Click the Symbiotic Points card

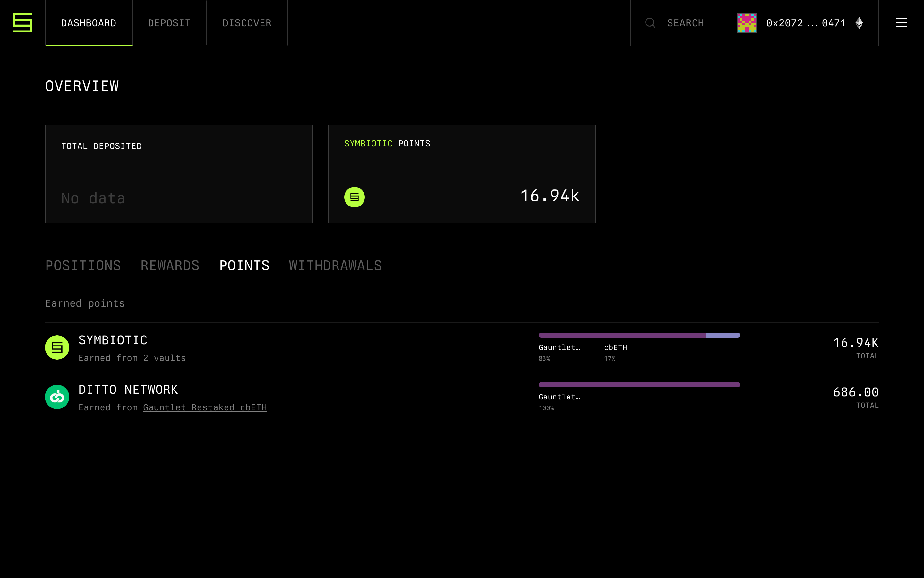462,174
